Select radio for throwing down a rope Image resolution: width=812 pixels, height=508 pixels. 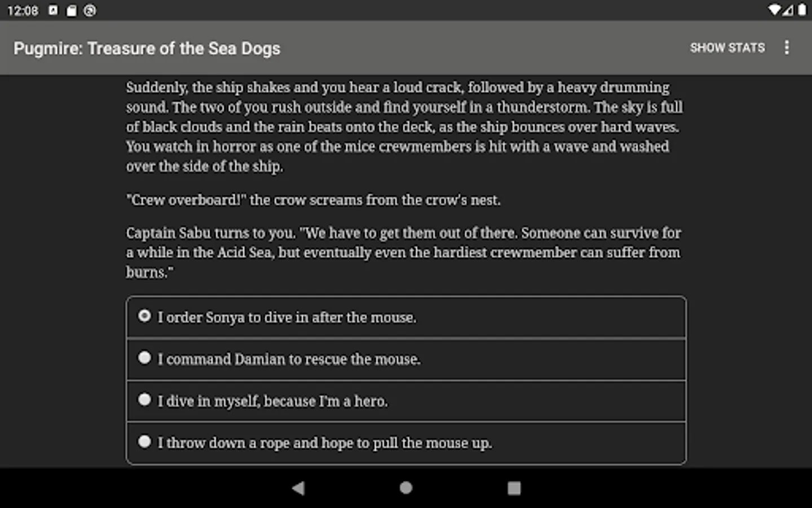[x=145, y=441]
